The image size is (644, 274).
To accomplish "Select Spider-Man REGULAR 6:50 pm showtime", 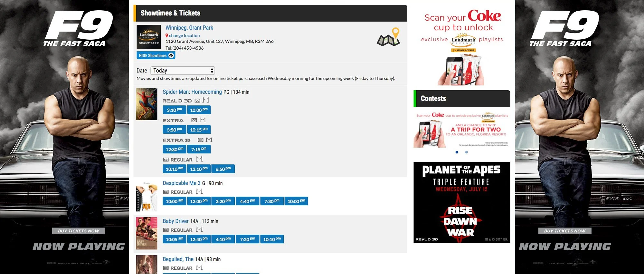I will click(223, 169).
